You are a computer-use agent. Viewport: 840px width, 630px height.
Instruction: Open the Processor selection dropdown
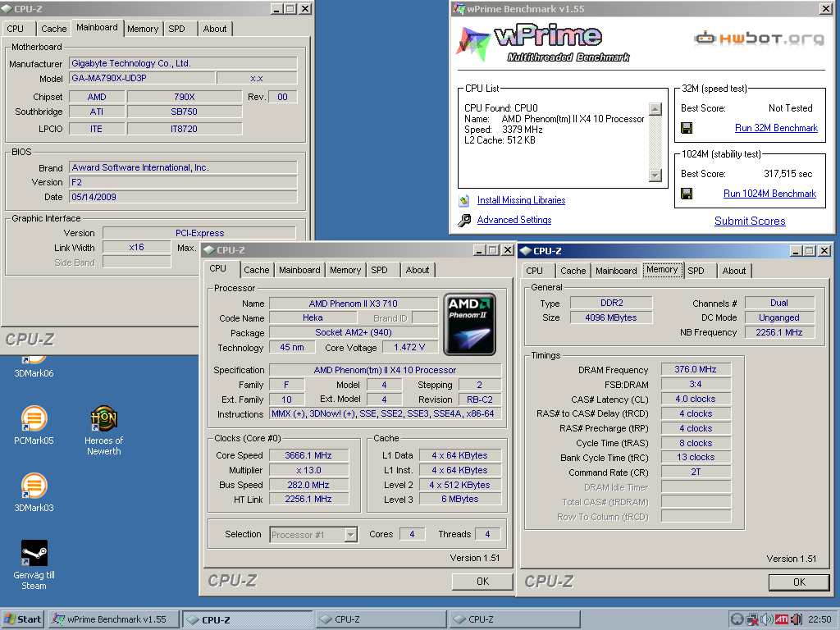(x=350, y=535)
